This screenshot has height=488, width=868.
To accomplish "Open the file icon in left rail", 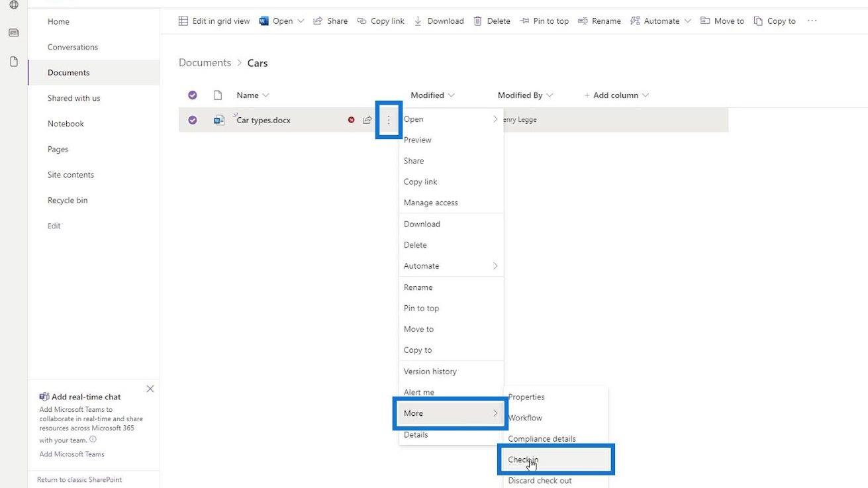I will (x=14, y=62).
